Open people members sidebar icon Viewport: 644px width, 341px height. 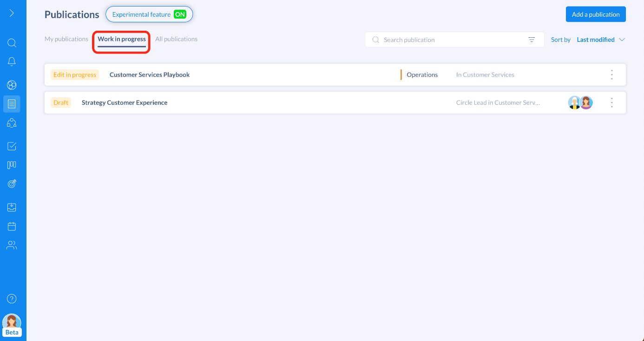[12, 245]
